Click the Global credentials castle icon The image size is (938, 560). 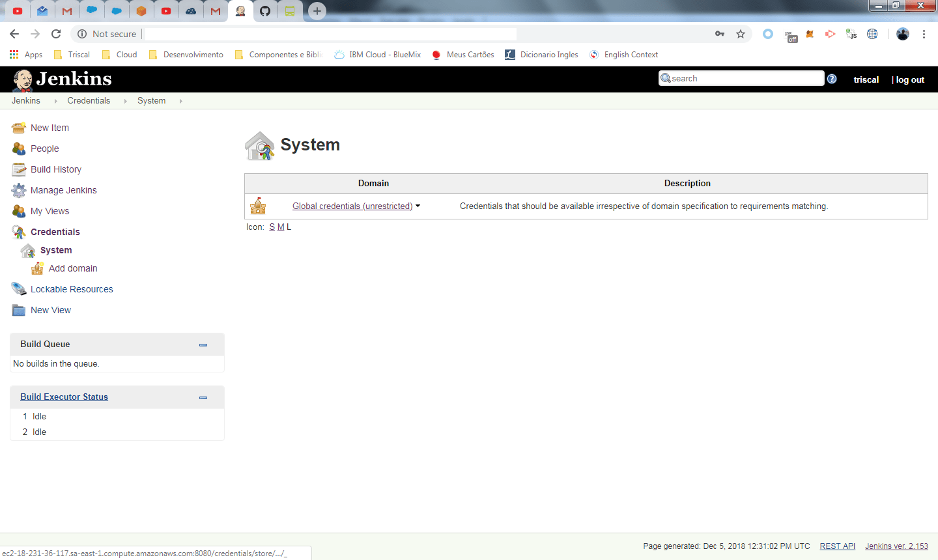pos(258,206)
